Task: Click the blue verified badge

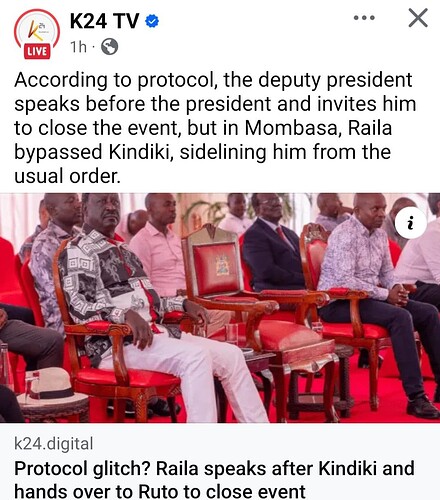Action: point(152,21)
